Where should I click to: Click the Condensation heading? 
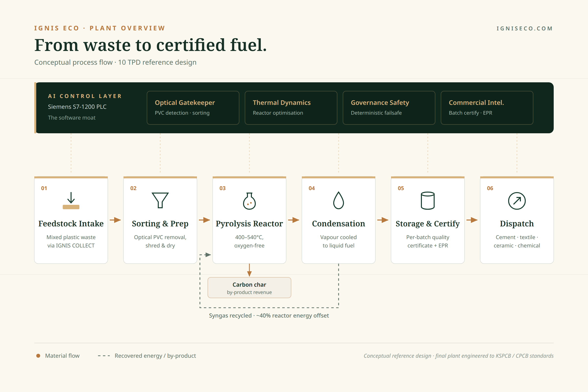[x=339, y=223]
